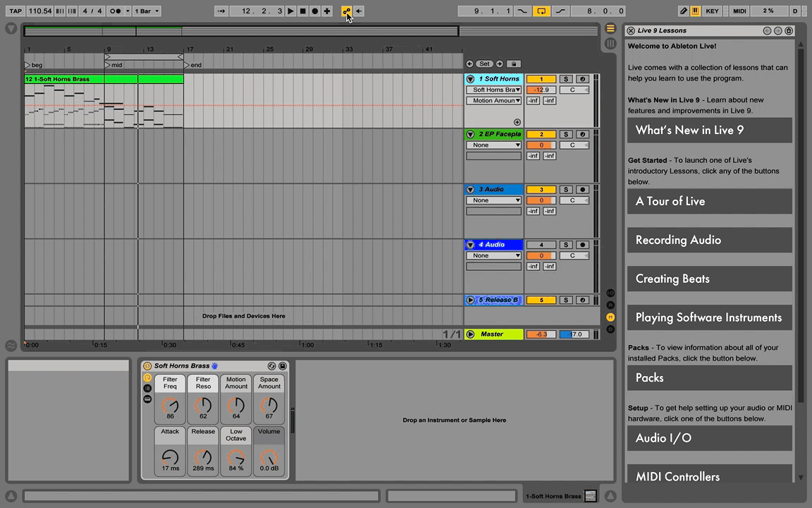Jump to next locator arrow button

click(499, 64)
